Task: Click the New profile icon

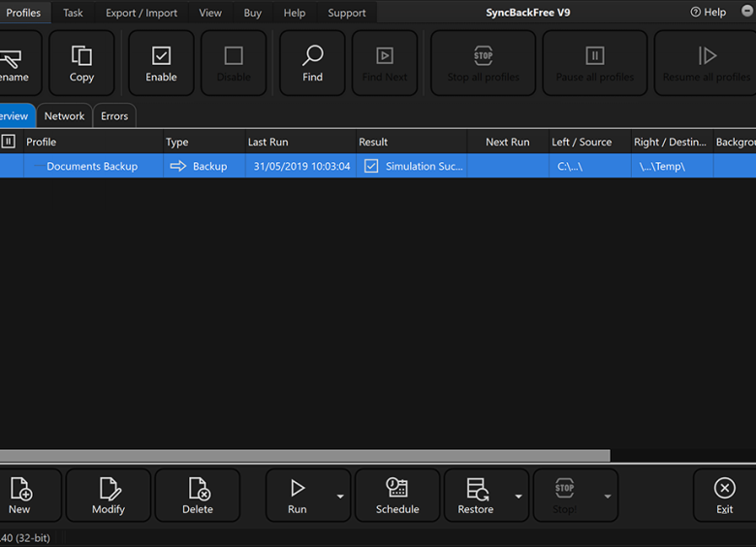Action: [19, 488]
